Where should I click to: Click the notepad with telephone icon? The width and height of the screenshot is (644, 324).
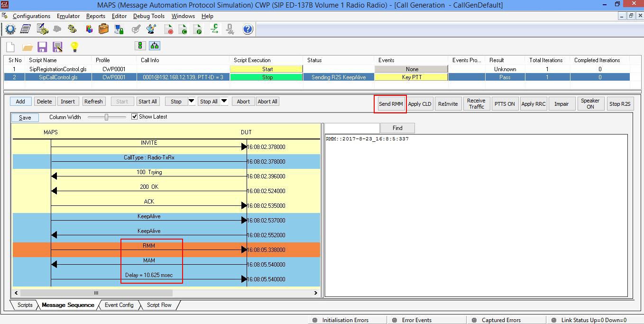(x=42, y=29)
